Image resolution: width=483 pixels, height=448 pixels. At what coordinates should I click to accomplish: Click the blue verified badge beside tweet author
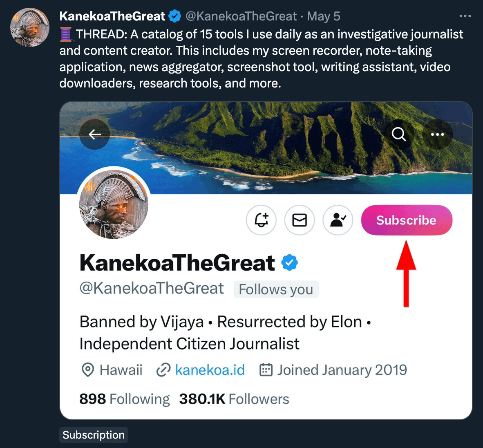pos(175,16)
